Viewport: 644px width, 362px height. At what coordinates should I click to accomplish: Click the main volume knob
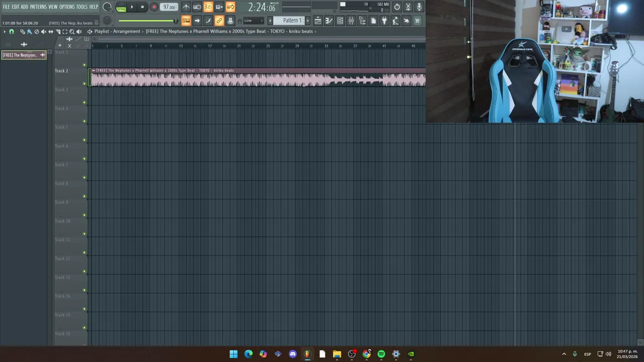point(107,7)
